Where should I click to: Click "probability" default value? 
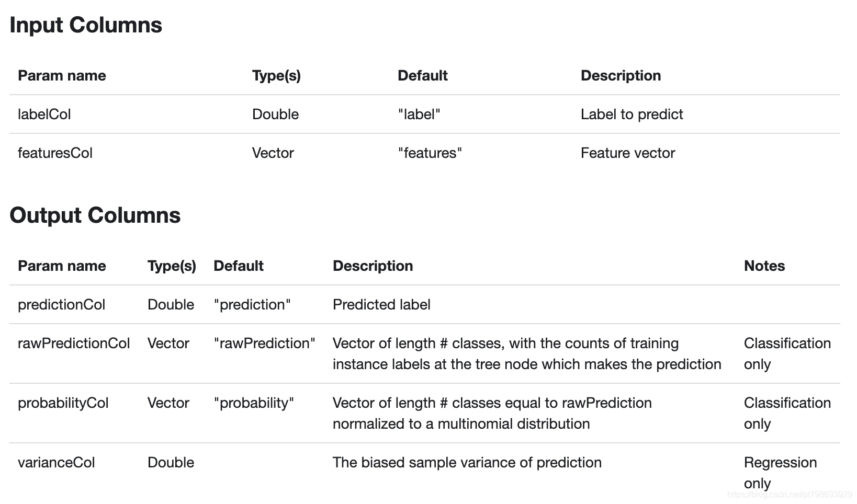tap(254, 403)
